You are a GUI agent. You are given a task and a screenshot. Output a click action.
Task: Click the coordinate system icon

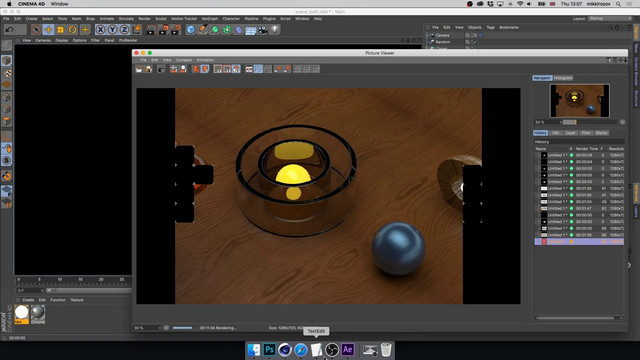[137, 29]
